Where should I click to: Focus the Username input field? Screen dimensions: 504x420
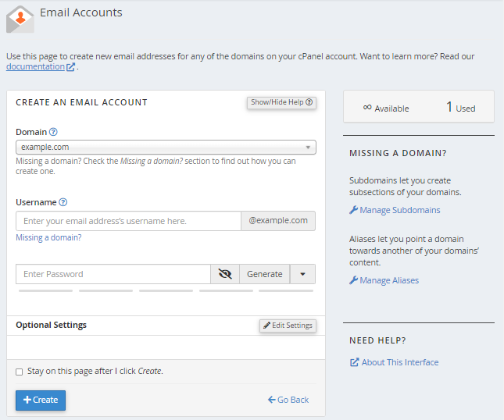pyautogui.click(x=128, y=221)
